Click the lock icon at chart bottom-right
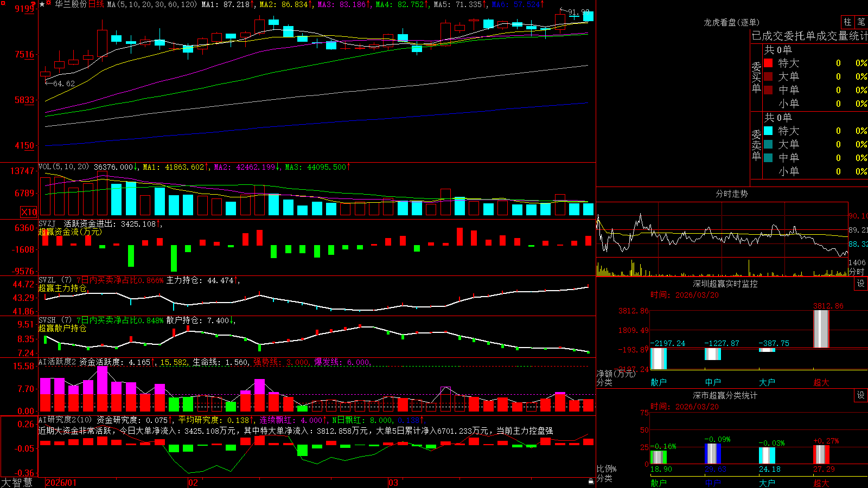The width and height of the screenshot is (868, 488). pyautogui.click(x=591, y=481)
